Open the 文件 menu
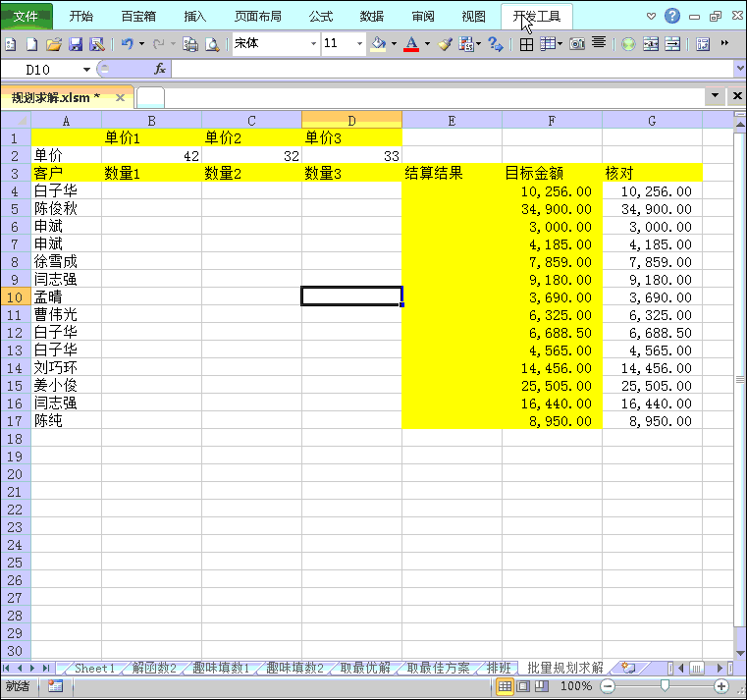 [x=27, y=17]
